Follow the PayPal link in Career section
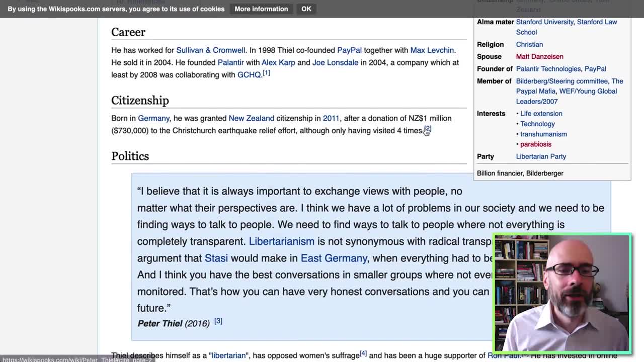Viewport: 644px width, 362px height. point(349,50)
